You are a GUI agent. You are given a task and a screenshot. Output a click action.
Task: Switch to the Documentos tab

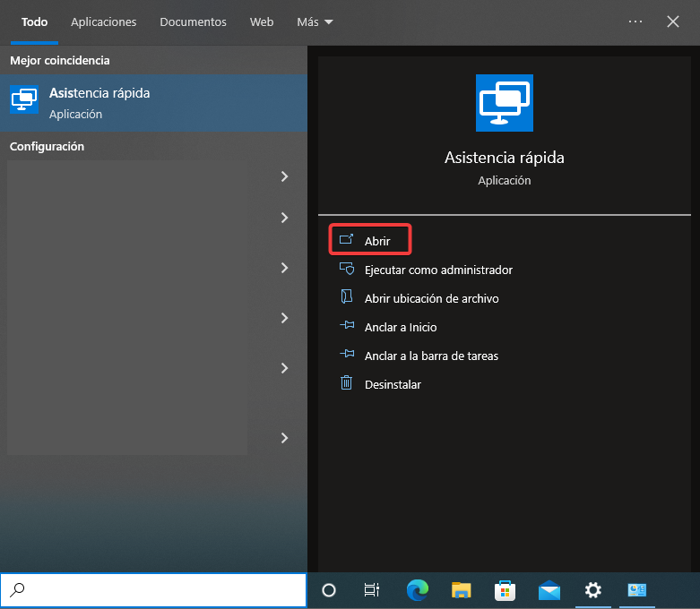[193, 21]
